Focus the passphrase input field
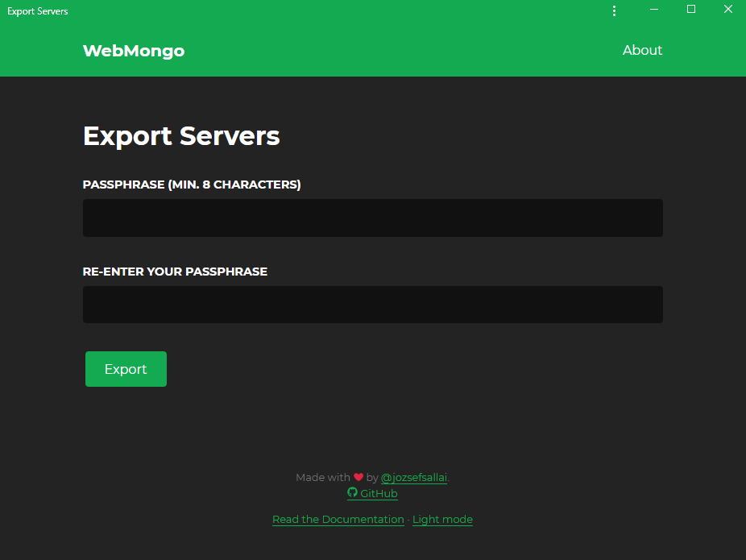Screen dimensions: 746x560 coord(372,218)
